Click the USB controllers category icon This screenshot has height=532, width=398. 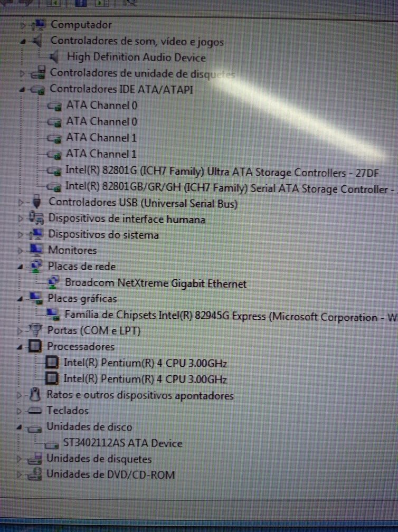36,202
